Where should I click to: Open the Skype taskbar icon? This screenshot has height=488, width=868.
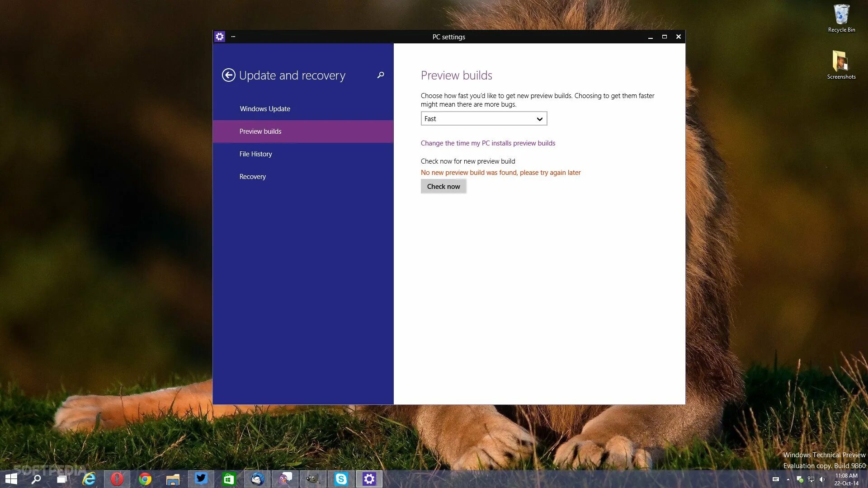tap(341, 479)
